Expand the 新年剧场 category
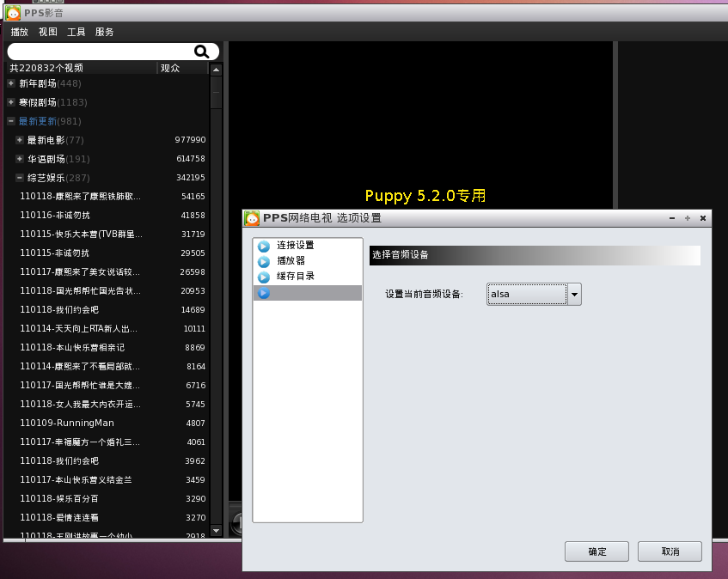This screenshot has height=579, width=728. [x=11, y=83]
